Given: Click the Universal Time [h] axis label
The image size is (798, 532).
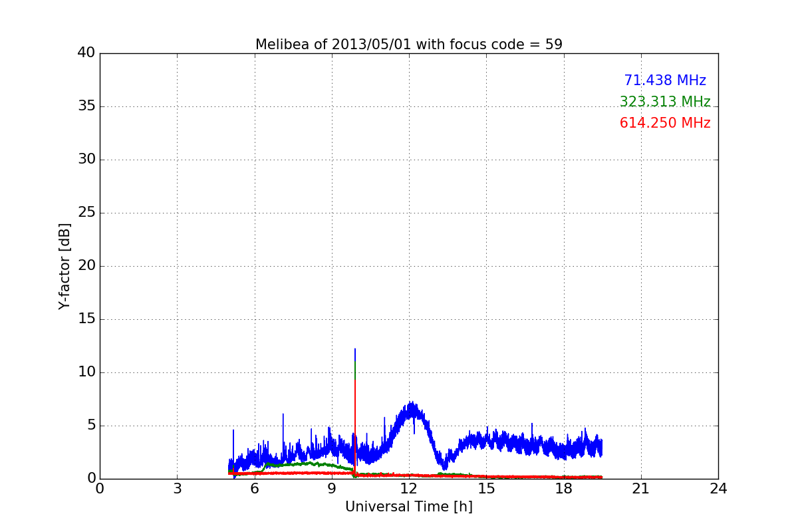Looking at the screenshot, I should 409,507.
